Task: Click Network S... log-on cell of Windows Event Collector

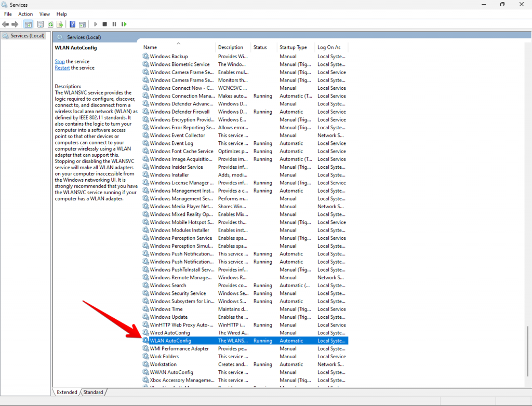Action: 330,136
